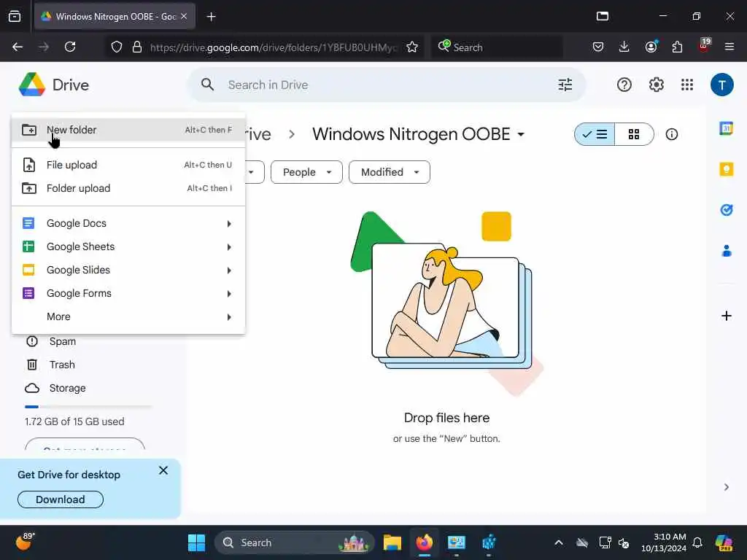Open Google Calendar side panel icon
This screenshot has width=747, height=560.
coord(726,128)
